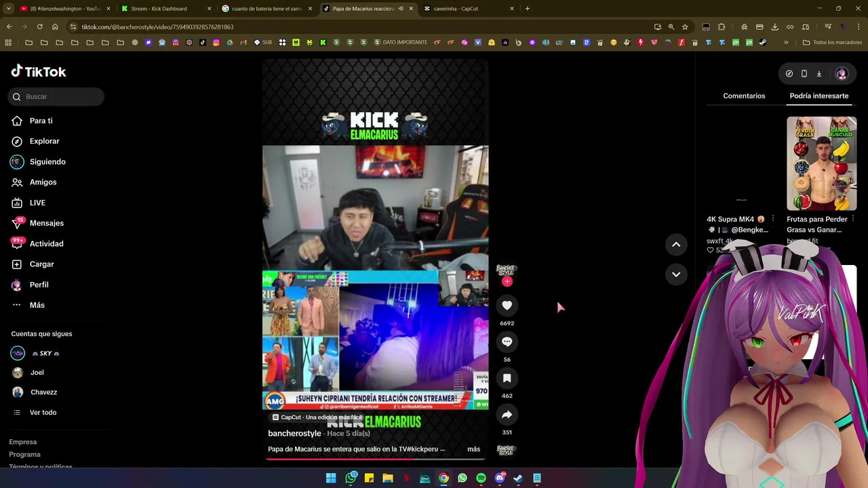The image size is (868, 488).
Task: Open the Chrome extensions puzzle icon
Action: coord(722,27)
